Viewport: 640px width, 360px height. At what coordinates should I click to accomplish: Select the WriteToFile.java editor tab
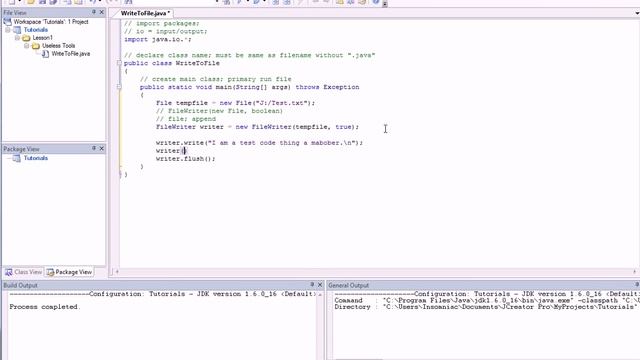145,13
